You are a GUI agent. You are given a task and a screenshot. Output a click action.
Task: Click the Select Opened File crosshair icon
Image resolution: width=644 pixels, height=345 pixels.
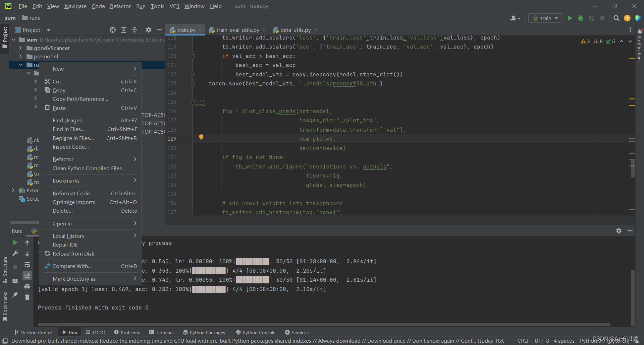113,30
